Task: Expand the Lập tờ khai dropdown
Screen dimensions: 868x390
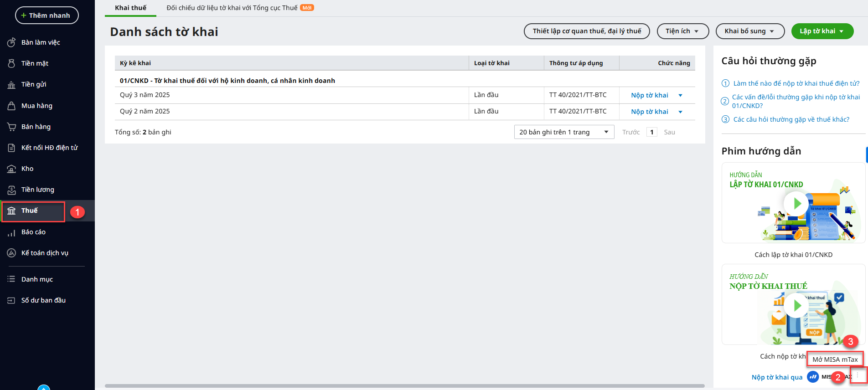Action: (841, 31)
